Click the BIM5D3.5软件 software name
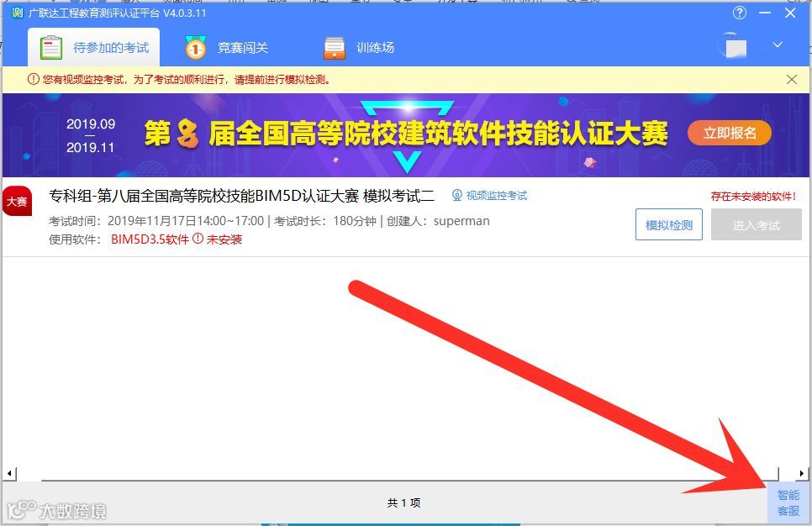This screenshot has height=526, width=812. coord(150,239)
